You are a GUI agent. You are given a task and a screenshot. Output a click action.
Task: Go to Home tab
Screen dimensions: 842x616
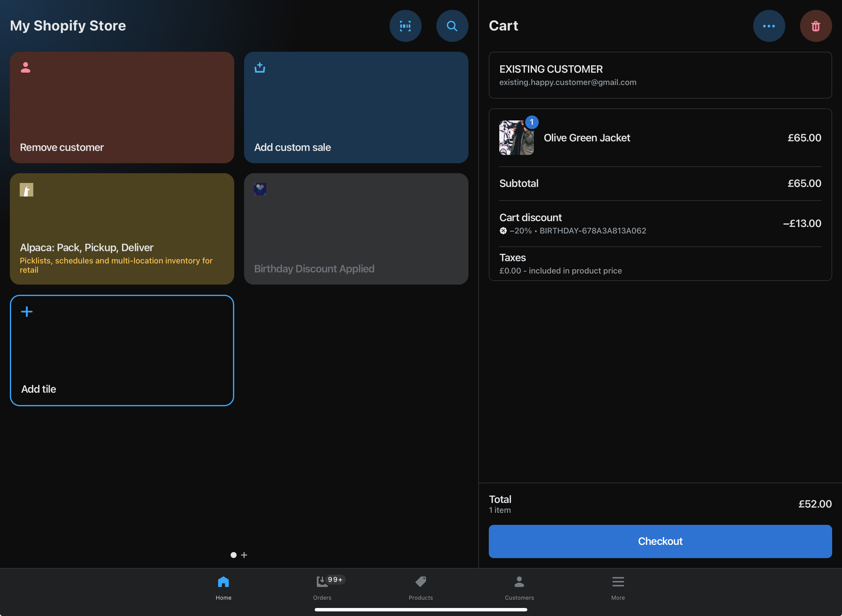pos(223,588)
